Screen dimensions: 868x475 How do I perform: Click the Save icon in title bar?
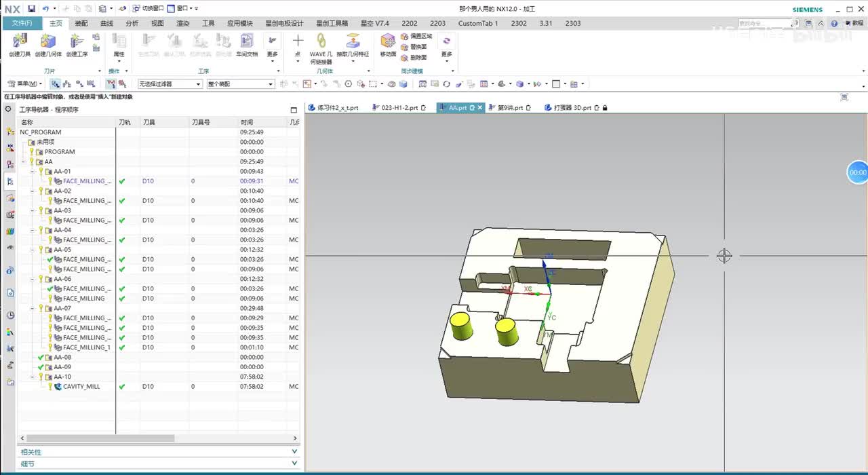[x=31, y=9]
